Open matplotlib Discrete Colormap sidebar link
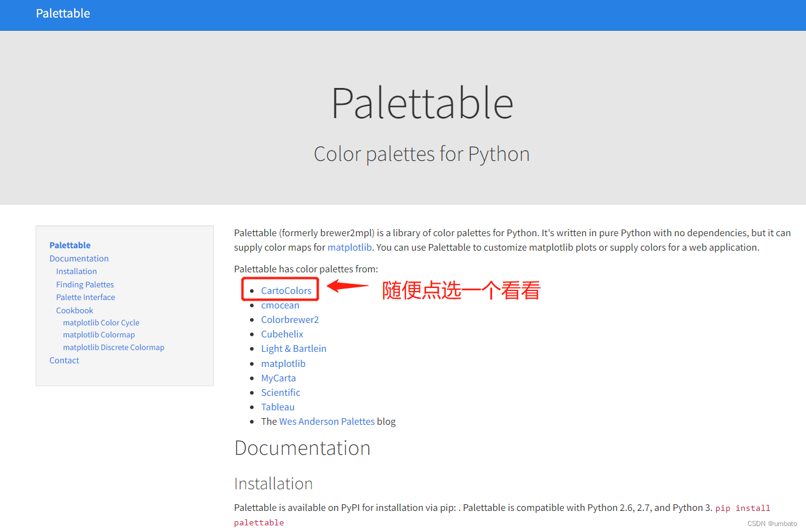 (113, 348)
